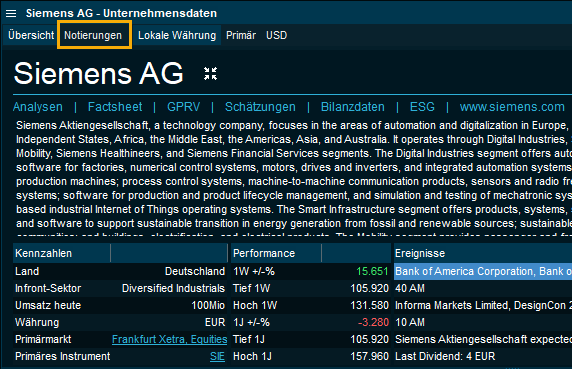Select the Tief 1J value 105.920
Viewport: 572px width, 369px height.
370,339
